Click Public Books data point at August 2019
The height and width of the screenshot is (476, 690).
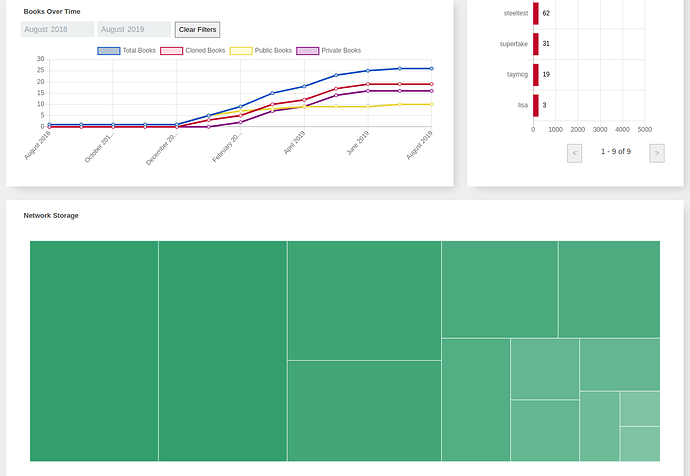coord(431,104)
